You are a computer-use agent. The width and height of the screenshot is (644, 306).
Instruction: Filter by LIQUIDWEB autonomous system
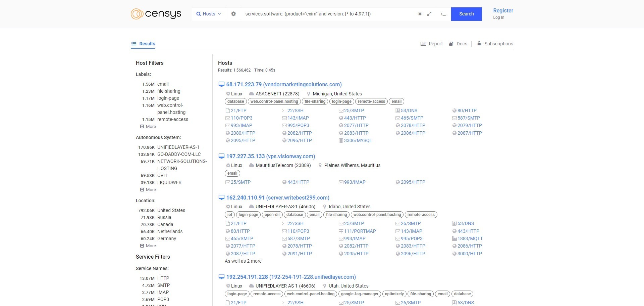[x=169, y=182]
